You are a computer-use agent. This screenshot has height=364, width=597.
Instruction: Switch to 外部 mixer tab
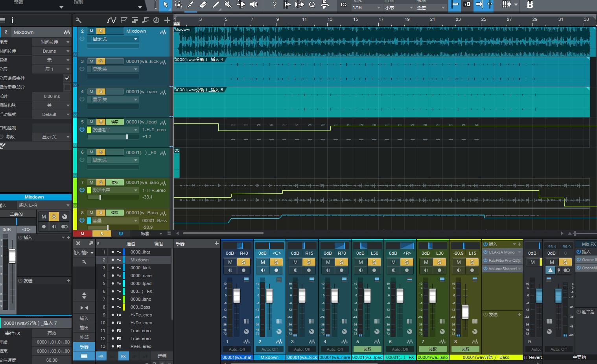[84, 337]
